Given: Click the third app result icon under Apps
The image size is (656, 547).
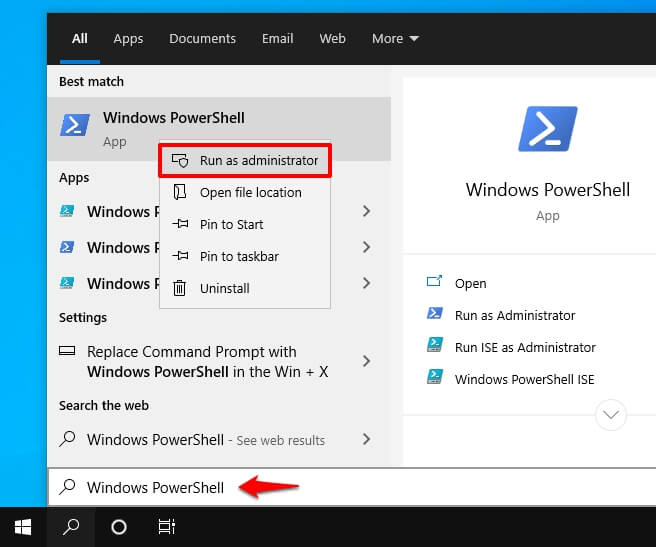Looking at the screenshot, I should pos(67,283).
